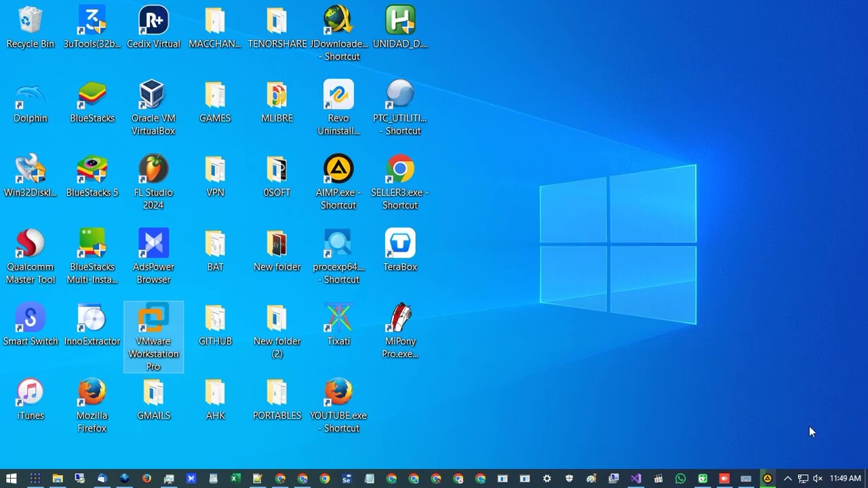The height and width of the screenshot is (488, 868).
Task: Select the VPN folder
Action: point(215,176)
